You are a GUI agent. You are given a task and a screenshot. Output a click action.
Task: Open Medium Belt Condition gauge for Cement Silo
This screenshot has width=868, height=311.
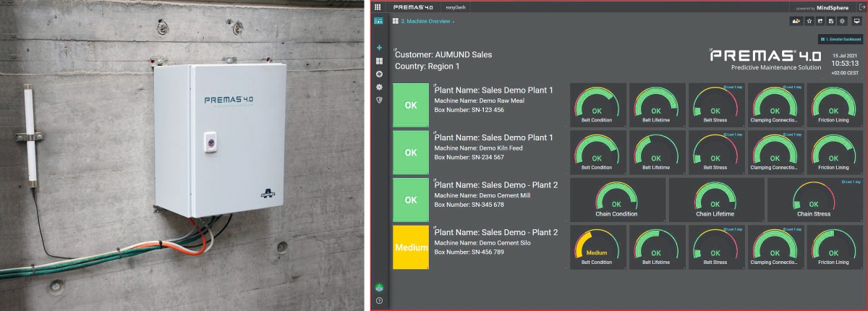click(x=597, y=247)
